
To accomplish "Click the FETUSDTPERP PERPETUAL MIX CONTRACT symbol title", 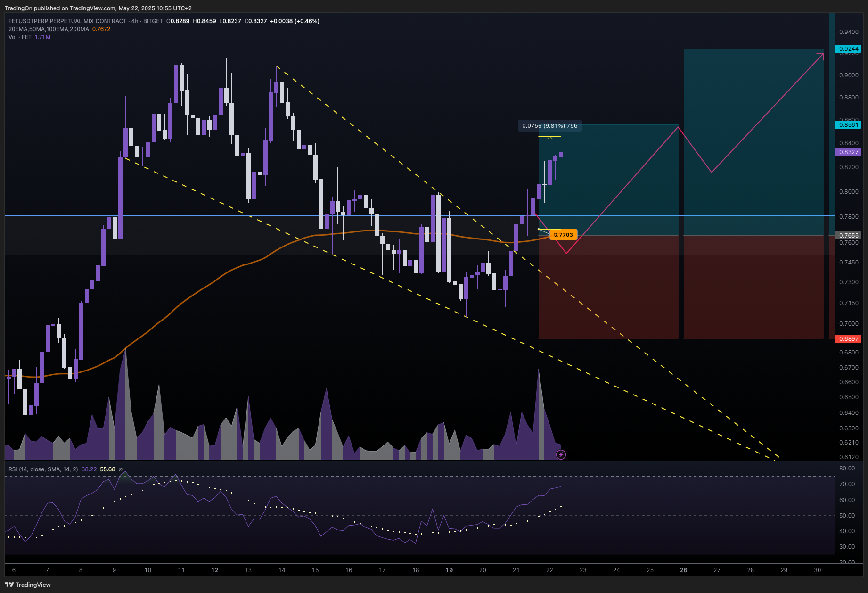I will pyautogui.click(x=67, y=21).
